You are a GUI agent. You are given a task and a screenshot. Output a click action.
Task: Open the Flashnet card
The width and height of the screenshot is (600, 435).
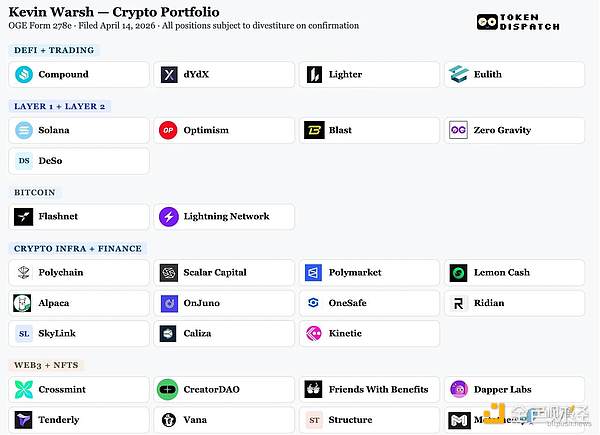coord(79,216)
